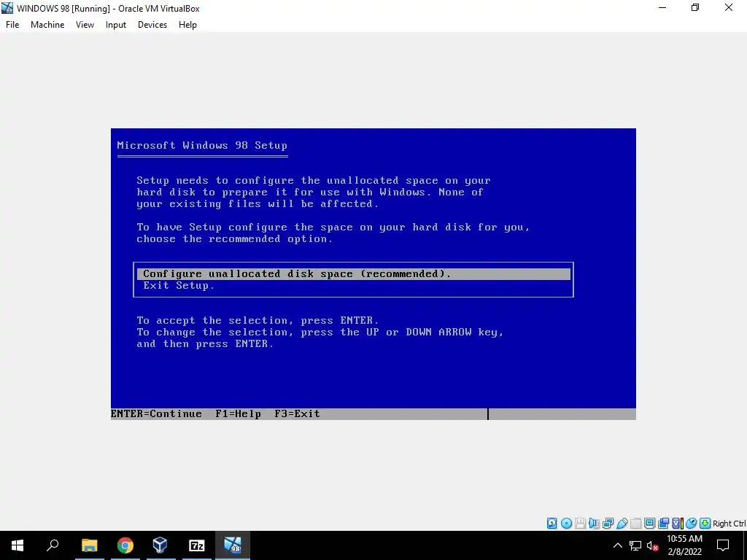
Task: Open the Devices menu
Action: click(x=152, y=25)
